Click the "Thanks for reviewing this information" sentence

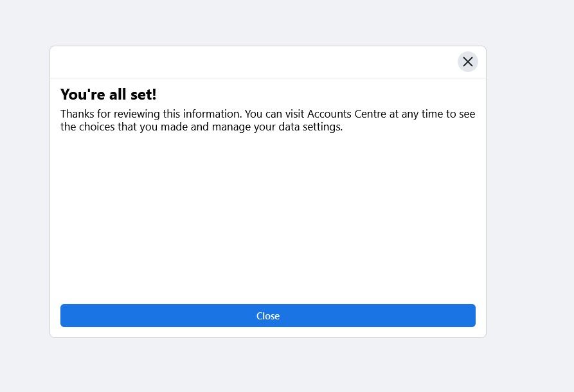click(151, 114)
